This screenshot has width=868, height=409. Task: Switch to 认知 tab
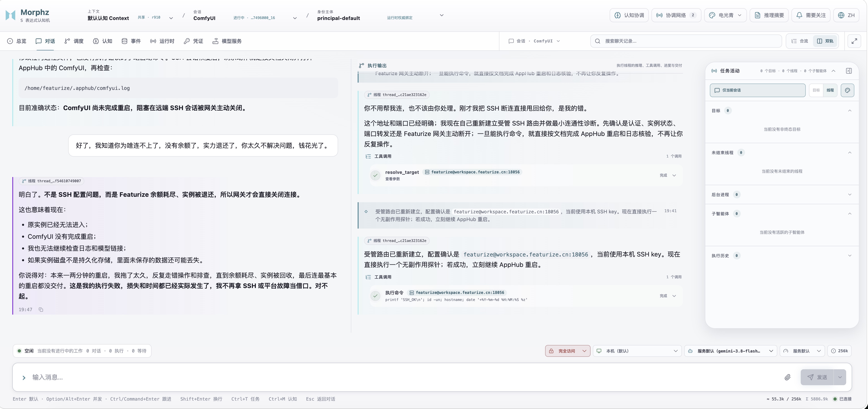tap(102, 41)
